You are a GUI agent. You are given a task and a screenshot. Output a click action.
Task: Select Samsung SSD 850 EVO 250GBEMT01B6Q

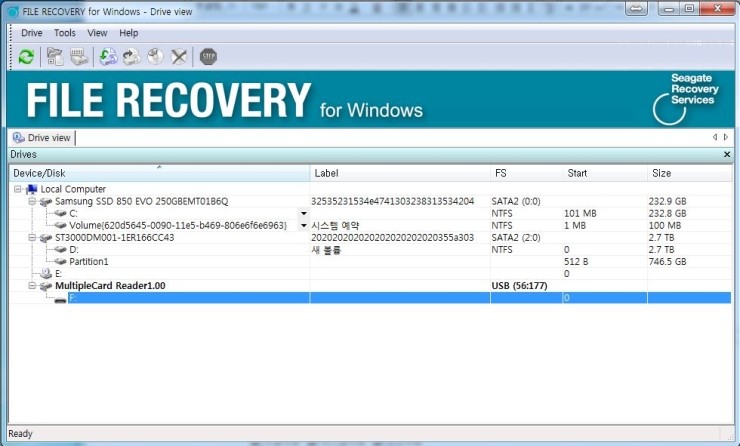pos(142,202)
